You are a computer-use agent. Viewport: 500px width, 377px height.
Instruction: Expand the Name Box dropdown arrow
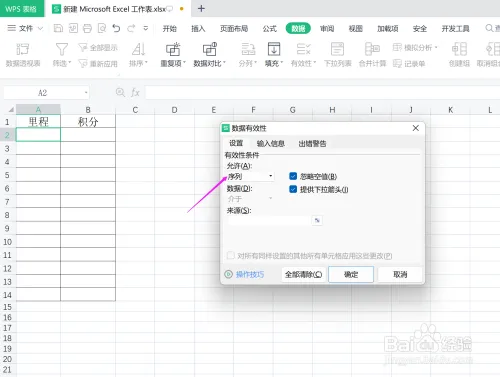point(86,93)
